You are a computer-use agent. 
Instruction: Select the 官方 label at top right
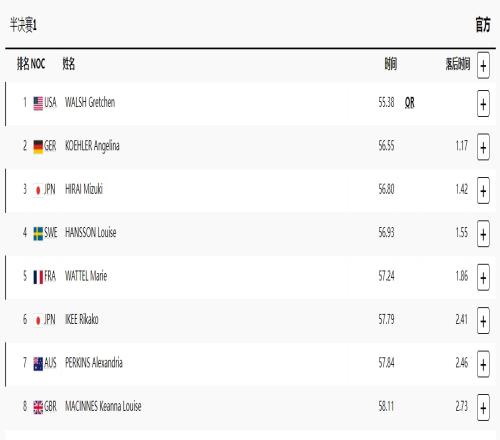coord(483,25)
